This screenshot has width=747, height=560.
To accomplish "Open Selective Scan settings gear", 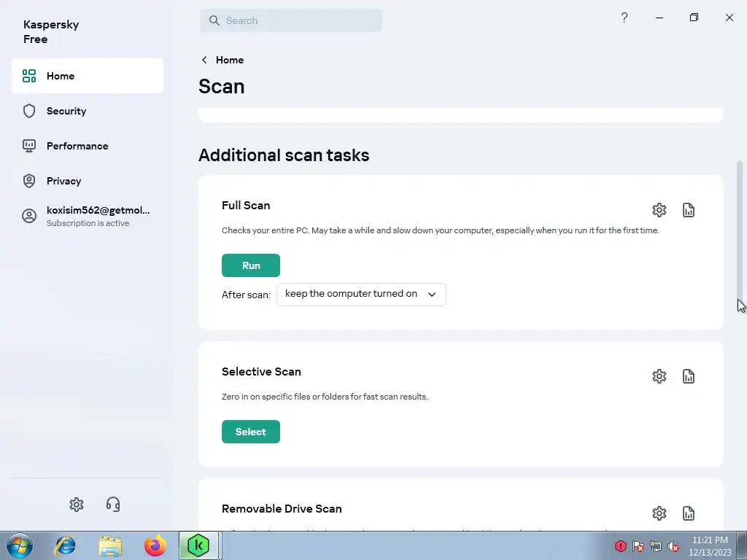I will pos(659,376).
